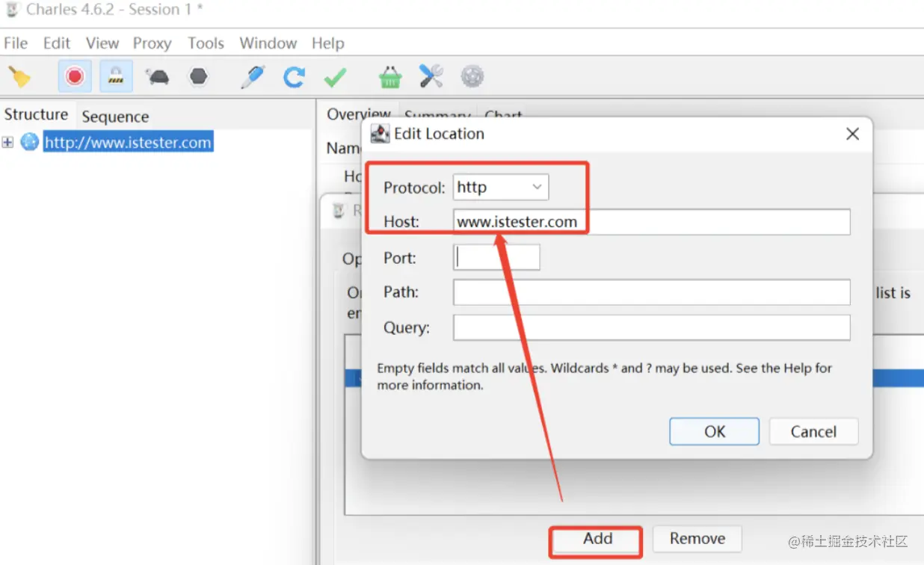This screenshot has width=924, height=565.
Task: Open the File menu
Action: point(16,43)
